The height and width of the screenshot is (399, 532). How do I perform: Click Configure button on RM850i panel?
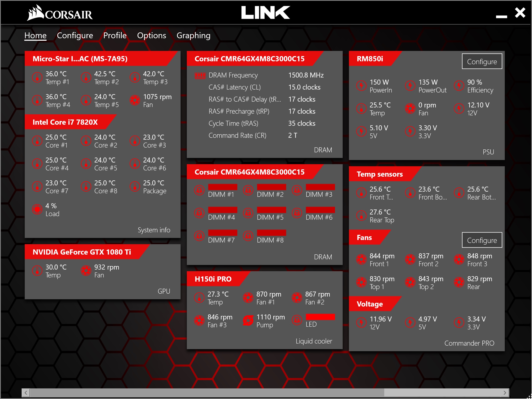coord(482,61)
